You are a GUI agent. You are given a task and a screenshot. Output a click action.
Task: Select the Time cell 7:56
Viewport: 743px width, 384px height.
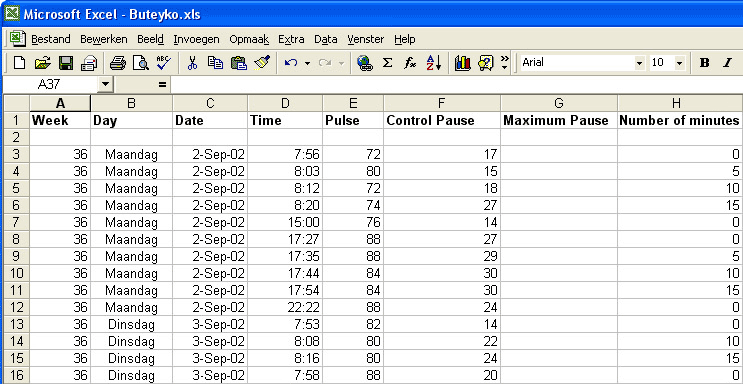[x=285, y=154]
